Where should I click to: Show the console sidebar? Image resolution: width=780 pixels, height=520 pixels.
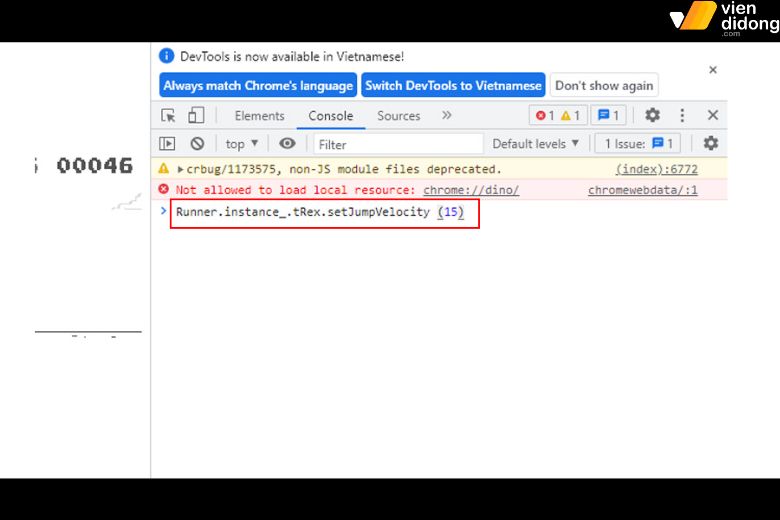click(167, 144)
